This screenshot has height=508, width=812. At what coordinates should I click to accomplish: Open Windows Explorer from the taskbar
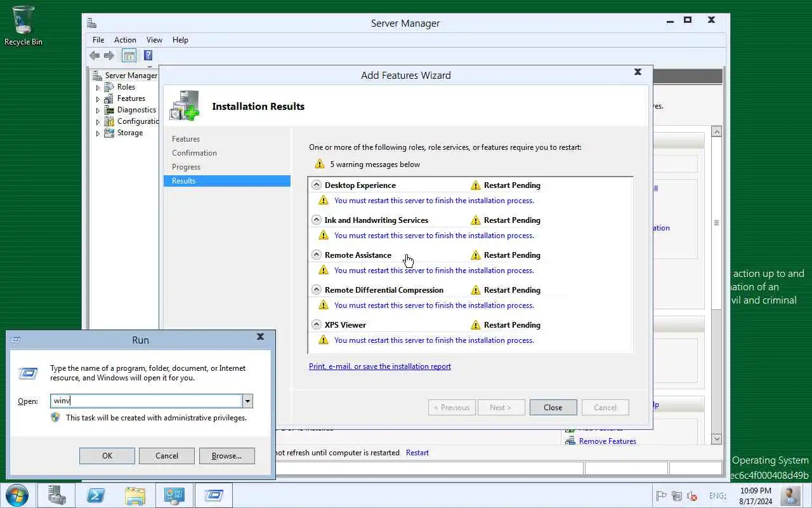pos(135,495)
